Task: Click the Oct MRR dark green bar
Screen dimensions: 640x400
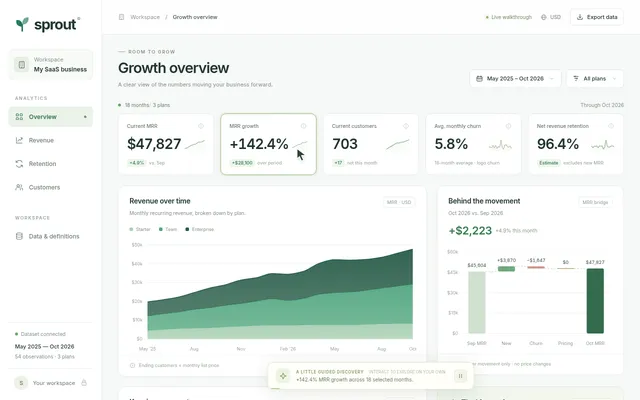Action: [595, 301]
